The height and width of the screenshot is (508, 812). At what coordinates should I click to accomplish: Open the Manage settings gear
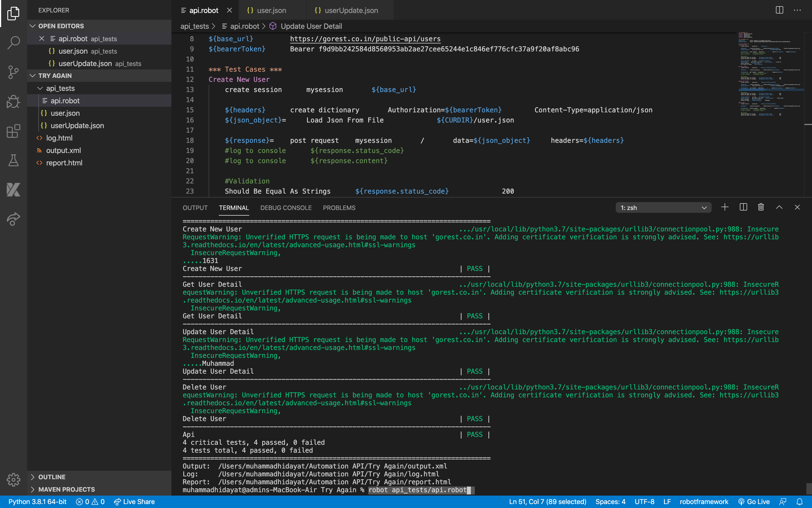tap(14, 479)
